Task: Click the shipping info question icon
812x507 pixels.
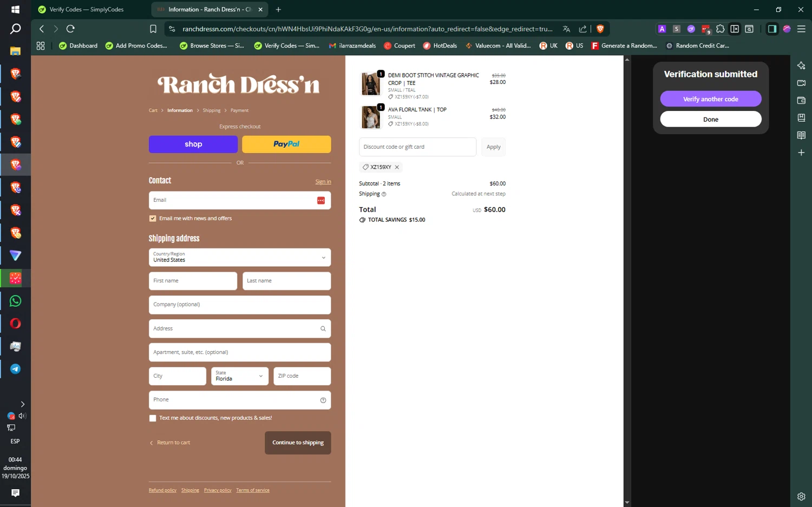Action: point(384,194)
